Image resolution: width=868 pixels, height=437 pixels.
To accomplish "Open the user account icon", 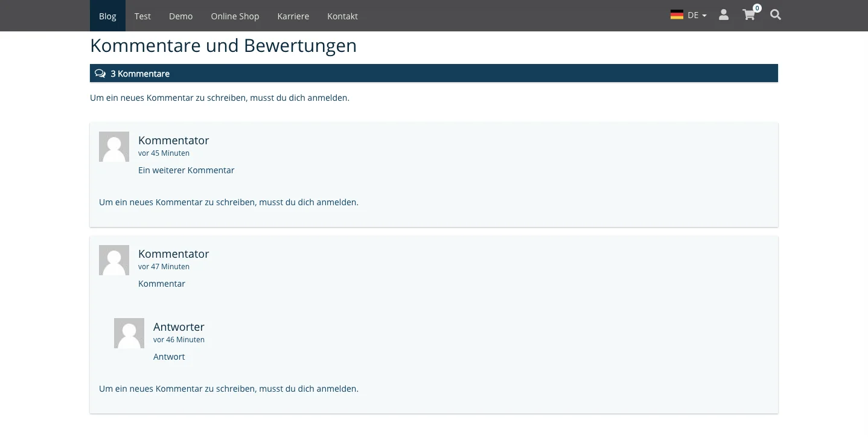I will pos(723,15).
